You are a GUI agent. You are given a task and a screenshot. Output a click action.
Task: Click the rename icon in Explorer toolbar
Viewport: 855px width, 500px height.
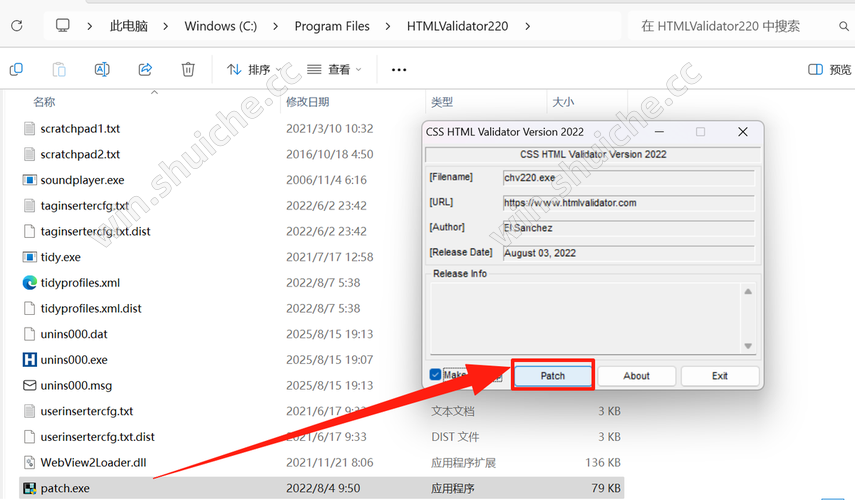point(102,69)
